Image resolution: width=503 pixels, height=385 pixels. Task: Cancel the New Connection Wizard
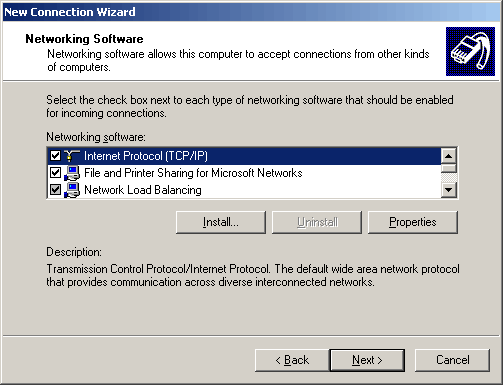(452, 360)
